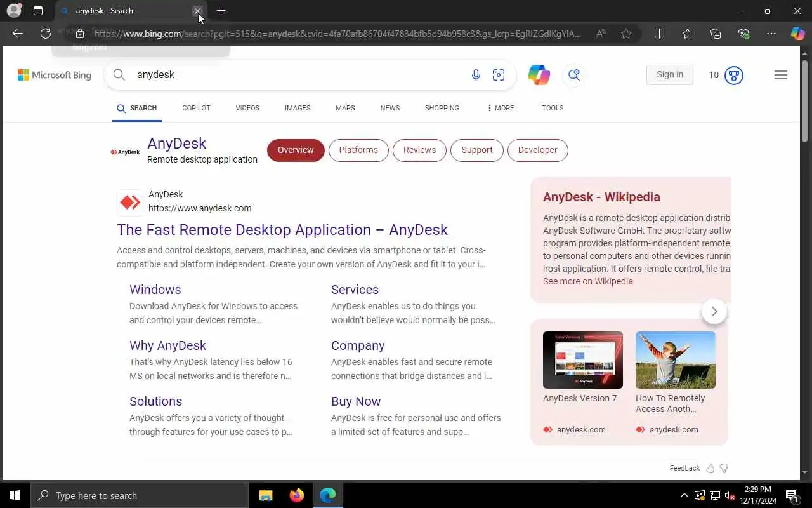Open the Solutions sublink
Viewport: 812px width, 508px height.
click(x=156, y=401)
